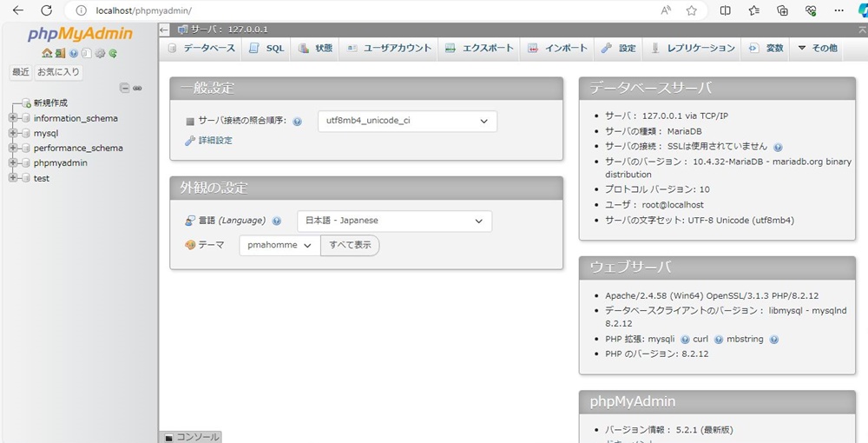Open browser split screen icon
Image resolution: width=868 pixels, height=443 pixels.
(x=725, y=10)
